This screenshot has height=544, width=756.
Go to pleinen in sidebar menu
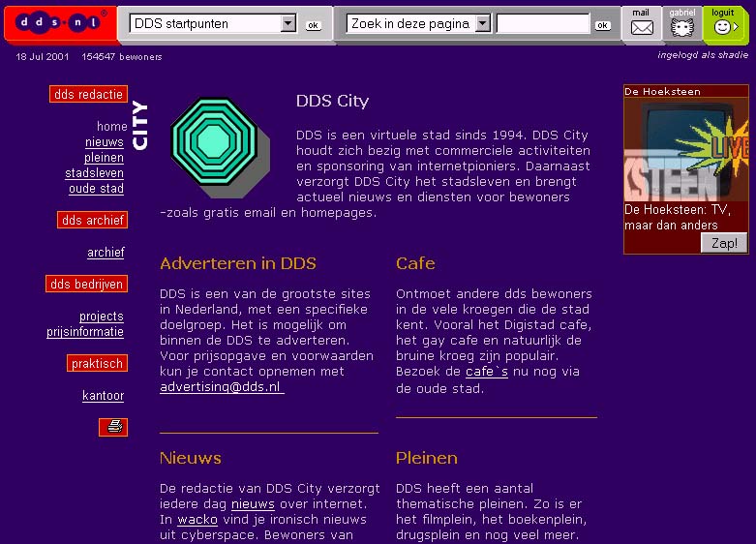pos(104,158)
